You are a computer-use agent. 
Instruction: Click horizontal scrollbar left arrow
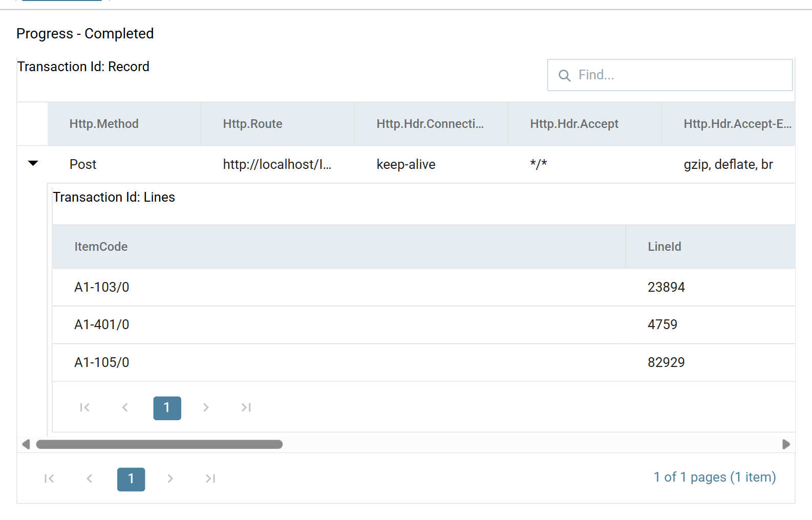(x=26, y=444)
